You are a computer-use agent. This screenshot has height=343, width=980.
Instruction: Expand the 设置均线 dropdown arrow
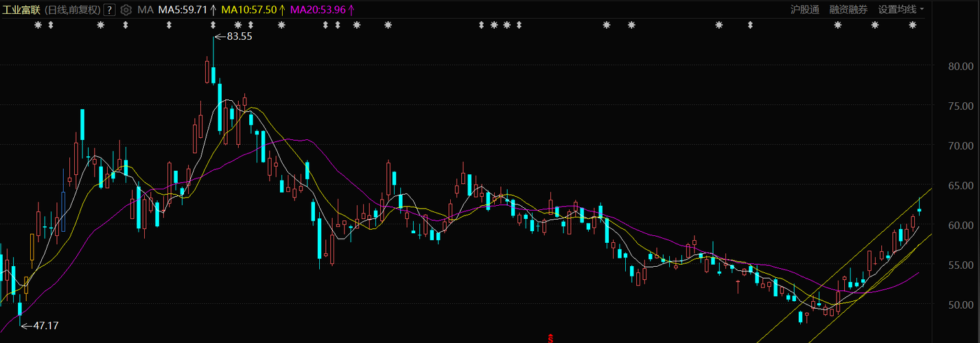coord(922,10)
